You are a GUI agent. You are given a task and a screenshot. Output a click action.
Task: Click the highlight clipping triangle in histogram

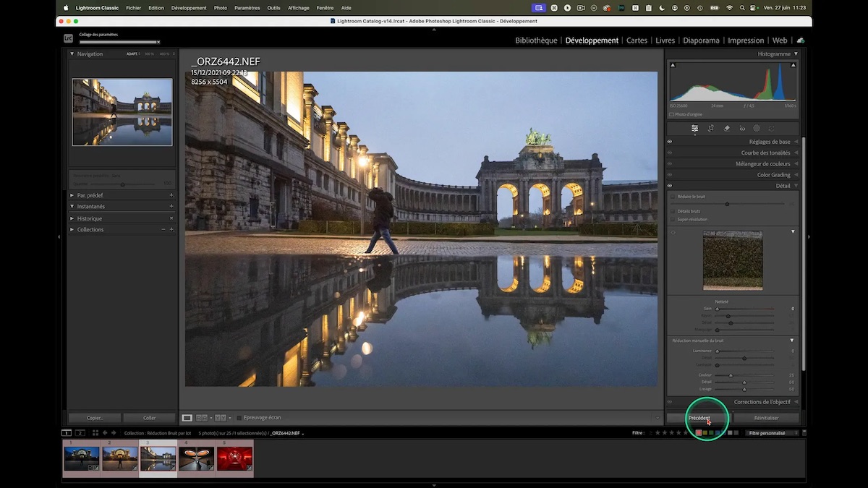(793, 66)
